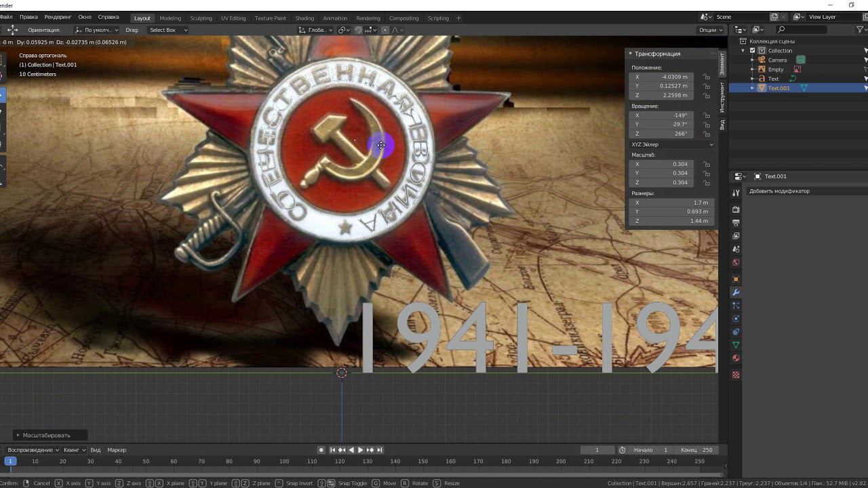Open the Keying dropdown in the timeline

74,450
